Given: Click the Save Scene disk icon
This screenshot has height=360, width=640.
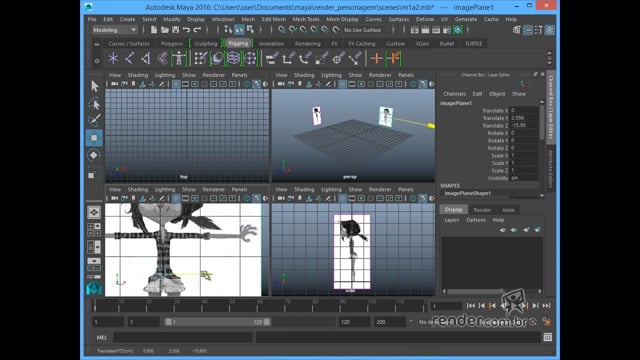Looking at the screenshot, I should [176, 30].
